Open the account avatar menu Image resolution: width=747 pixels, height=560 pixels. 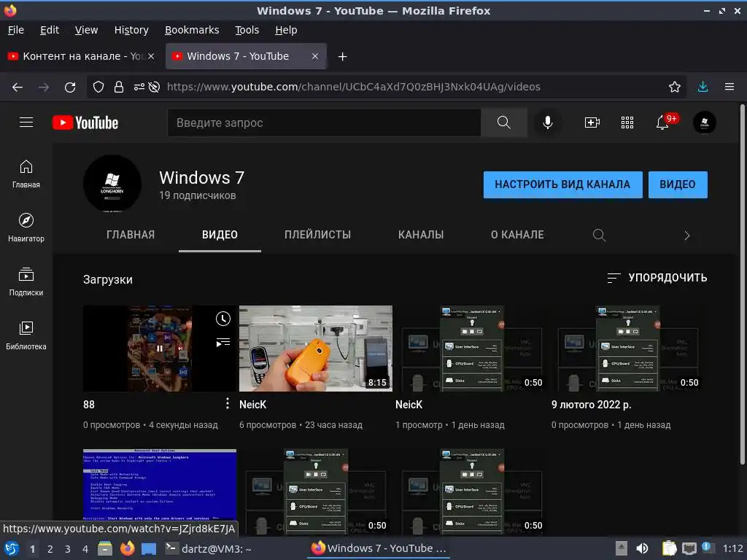click(704, 122)
